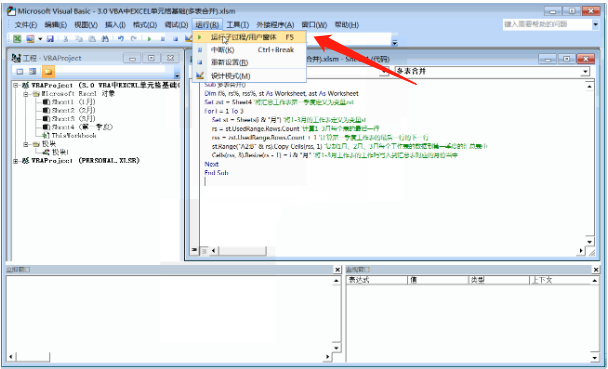Open the 格式(O) menu
This screenshot has height=369, width=608.
click(x=145, y=25)
